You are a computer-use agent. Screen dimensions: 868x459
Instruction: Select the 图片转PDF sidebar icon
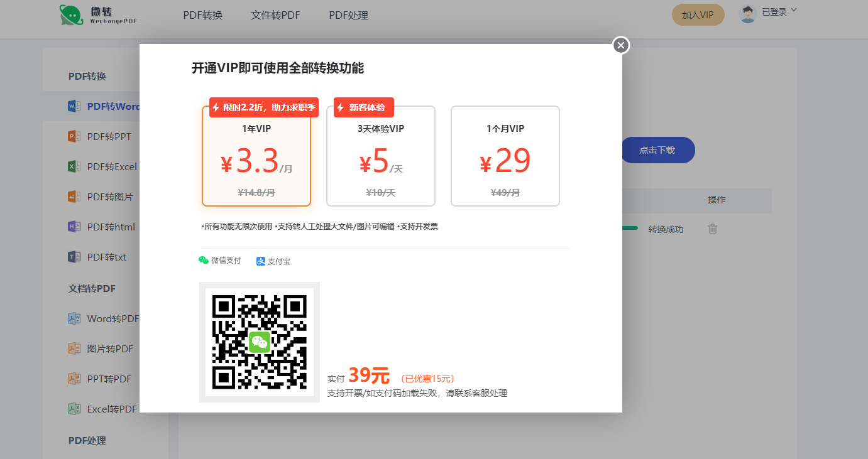pos(75,348)
